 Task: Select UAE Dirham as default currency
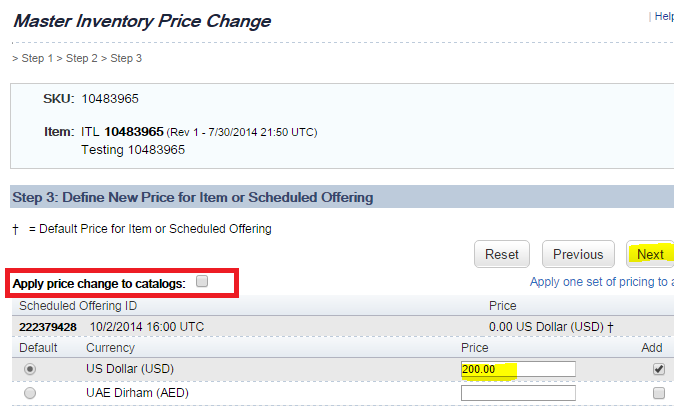tap(30, 393)
